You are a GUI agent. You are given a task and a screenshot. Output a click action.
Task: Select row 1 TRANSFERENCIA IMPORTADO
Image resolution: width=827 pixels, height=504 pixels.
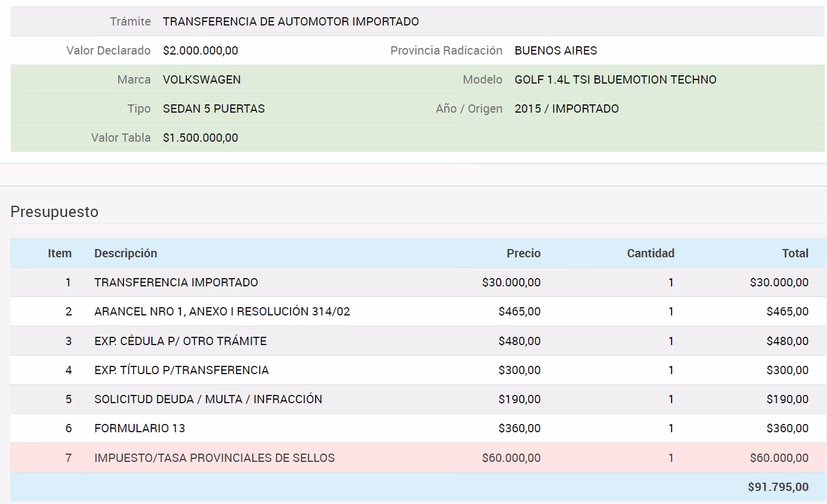[176, 282]
